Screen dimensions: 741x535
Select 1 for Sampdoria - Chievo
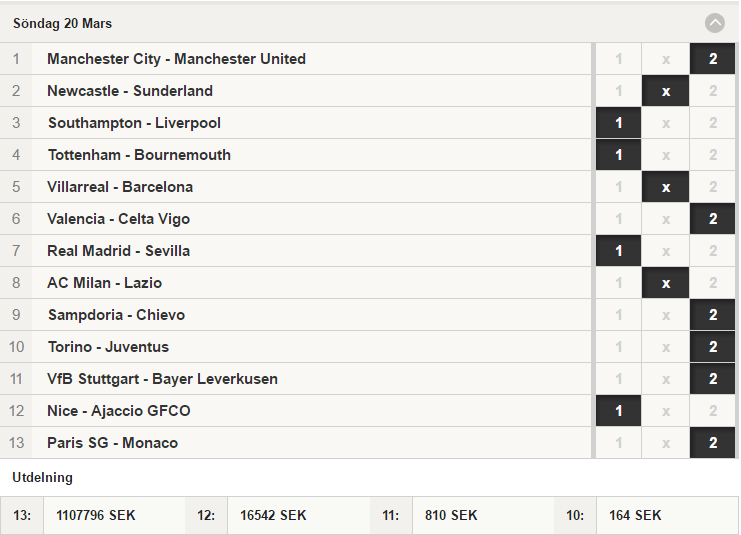[619, 315]
